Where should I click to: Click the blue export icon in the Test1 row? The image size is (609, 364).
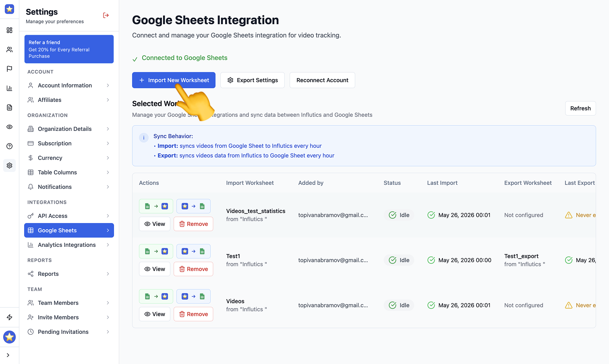tap(193, 251)
